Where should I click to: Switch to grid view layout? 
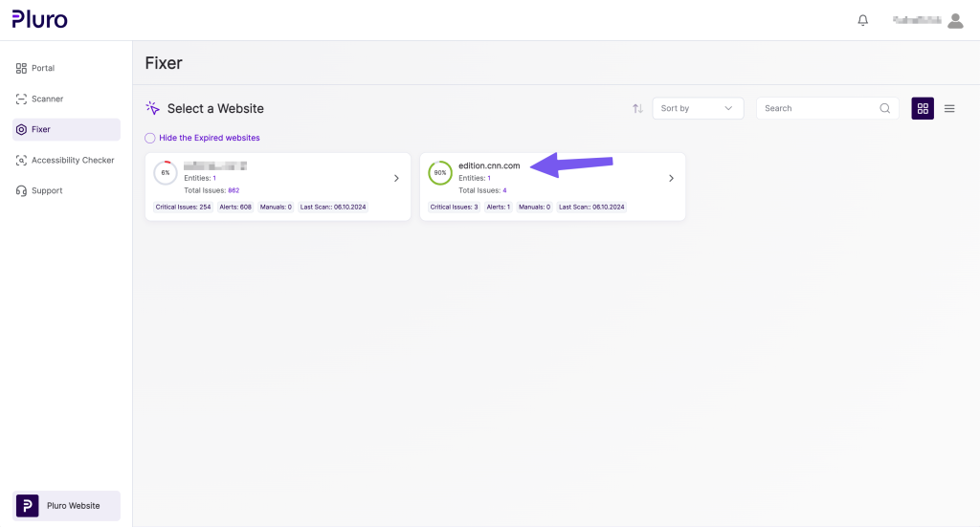tap(923, 108)
